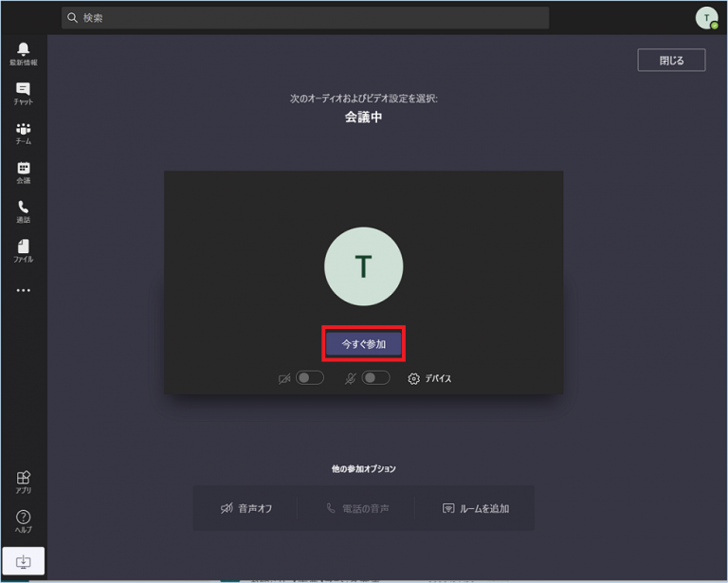Toggle the microphone switch on
Viewport: 728px width, 583px height.
click(375, 378)
